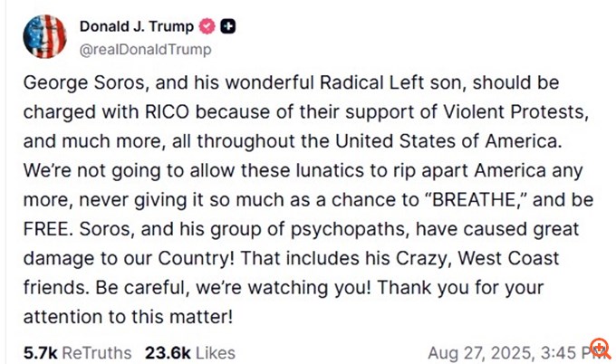Screen dimensions: 616x364
Task: Zoom image with orange magnifier icon
Action: pyautogui.click(x=601, y=349)
